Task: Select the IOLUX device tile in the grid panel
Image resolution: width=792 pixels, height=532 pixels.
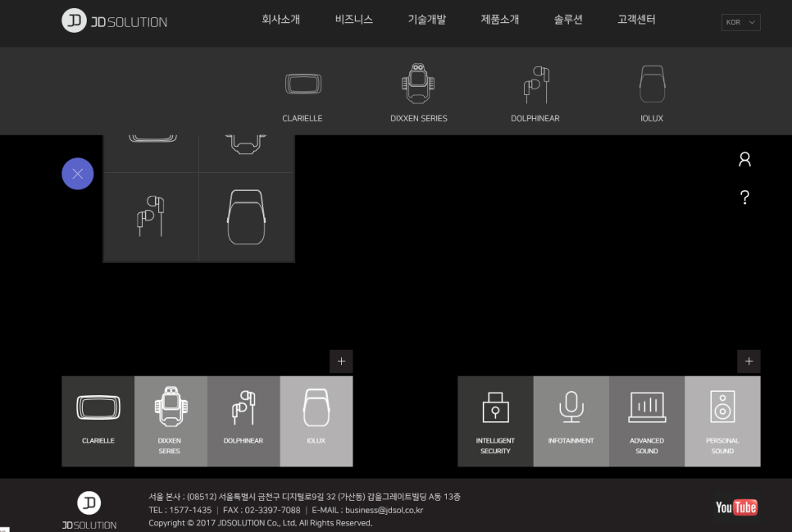Action: tap(247, 217)
